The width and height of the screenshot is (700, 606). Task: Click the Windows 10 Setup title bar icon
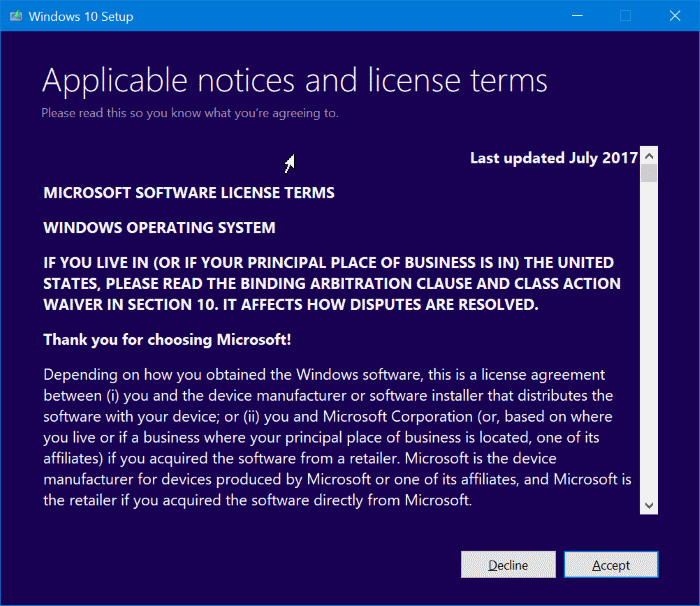(x=14, y=16)
